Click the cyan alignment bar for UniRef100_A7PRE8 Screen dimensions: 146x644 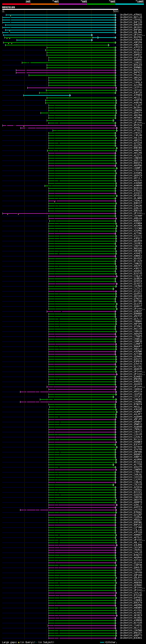(47, 95)
